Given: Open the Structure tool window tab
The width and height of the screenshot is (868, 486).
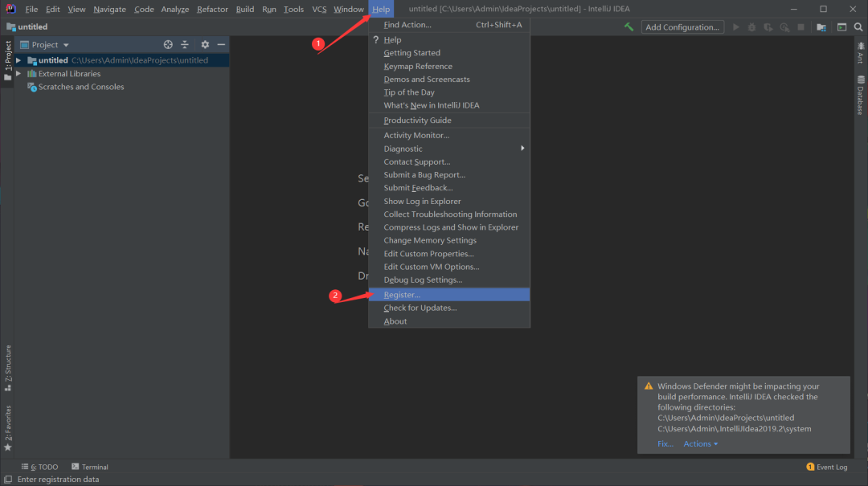Looking at the screenshot, I should pyautogui.click(x=8, y=368).
